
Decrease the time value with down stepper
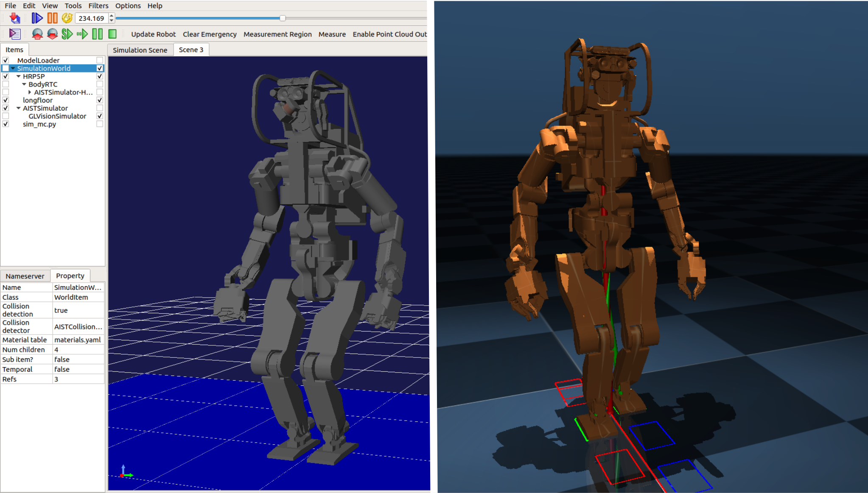(x=112, y=20)
